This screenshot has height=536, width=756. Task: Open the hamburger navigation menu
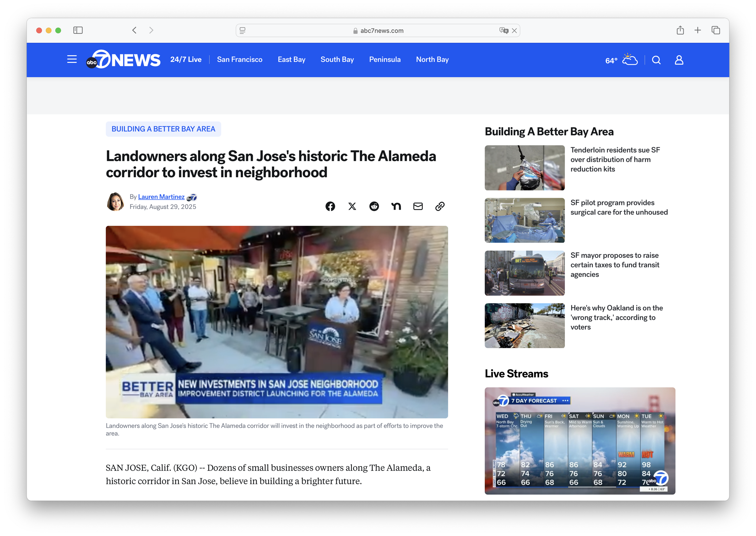click(x=72, y=60)
